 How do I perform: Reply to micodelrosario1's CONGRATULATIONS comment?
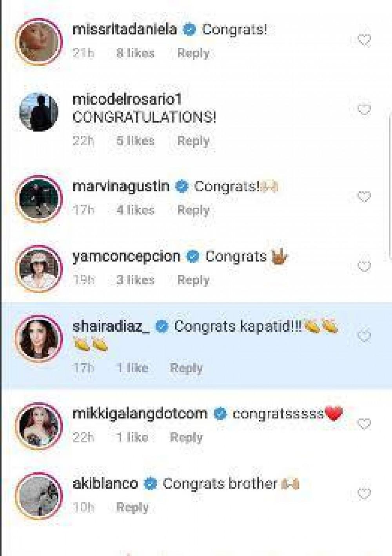point(193,141)
